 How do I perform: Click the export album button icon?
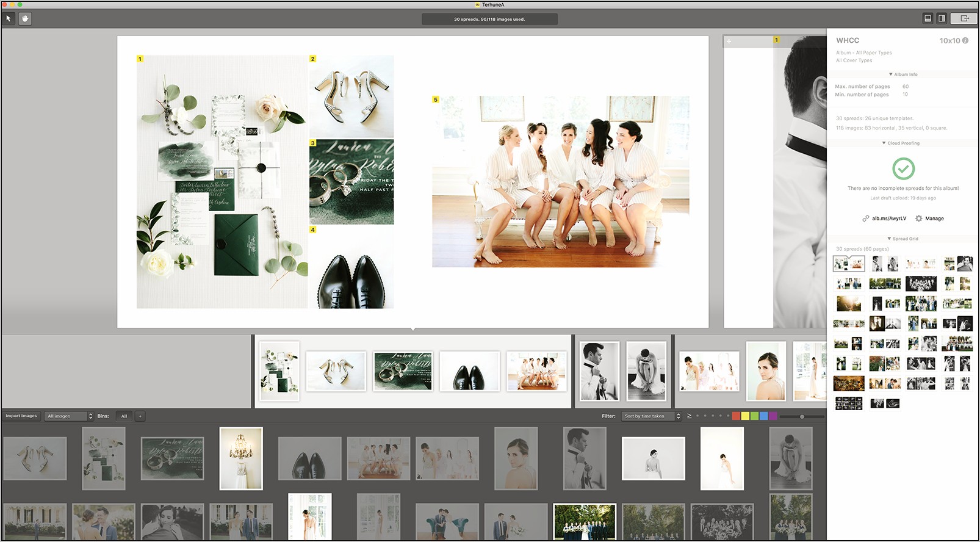tap(964, 19)
